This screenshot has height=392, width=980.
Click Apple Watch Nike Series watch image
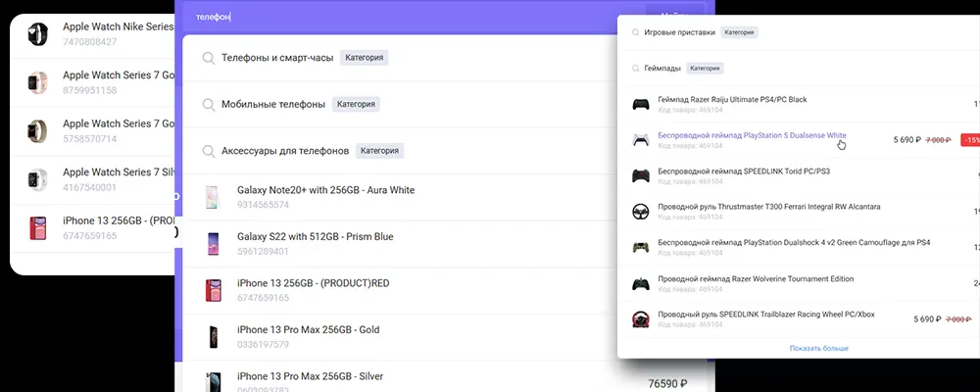click(37, 33)
